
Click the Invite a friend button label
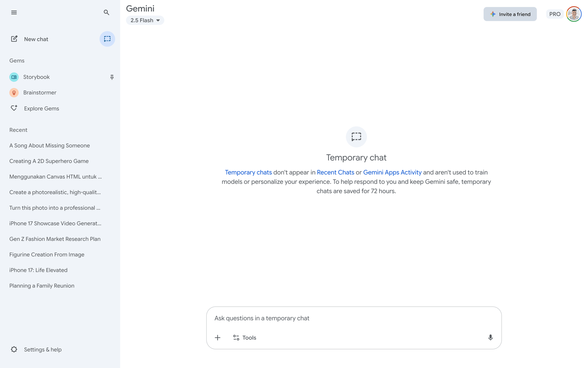pyautogui.click(x=514, y=14)
